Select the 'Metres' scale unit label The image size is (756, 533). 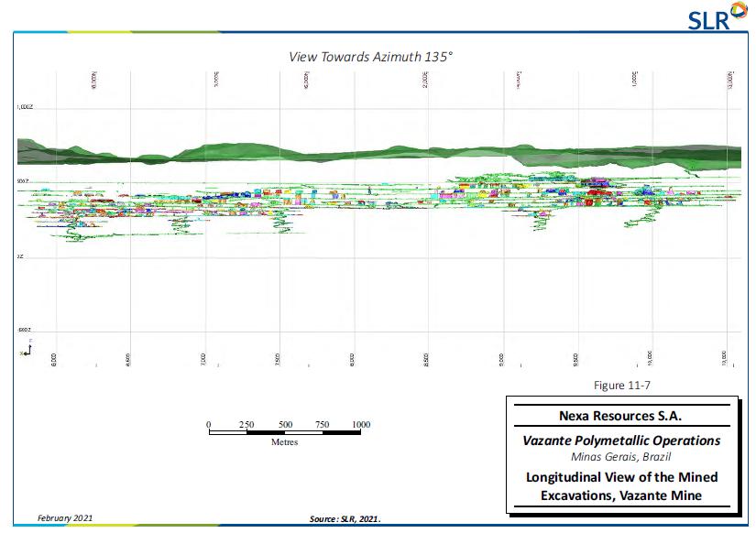284,442
